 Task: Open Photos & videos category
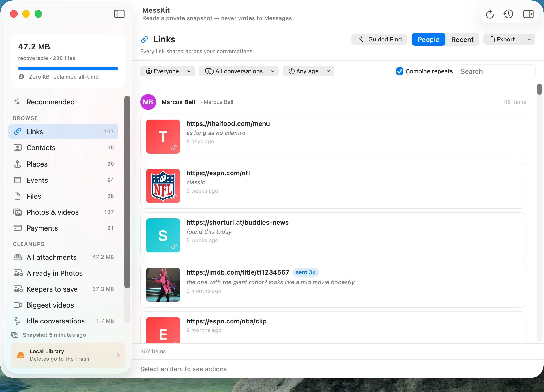tap(63, 212)
